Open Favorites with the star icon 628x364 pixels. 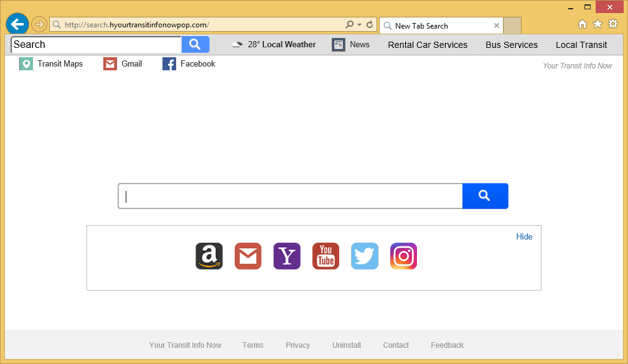point(598,24)
